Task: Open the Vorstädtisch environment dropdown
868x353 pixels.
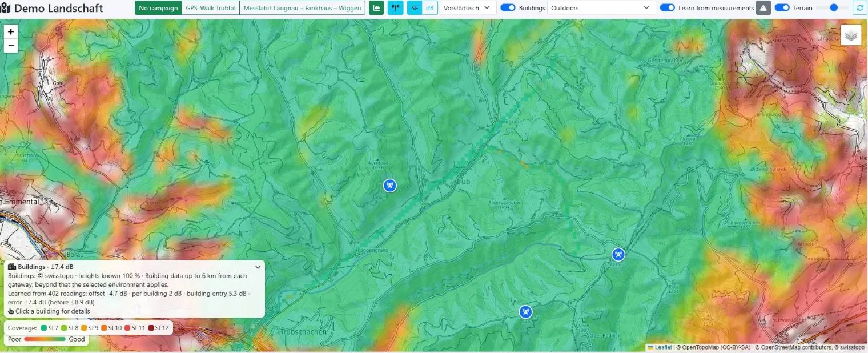Action: (467, 8)
